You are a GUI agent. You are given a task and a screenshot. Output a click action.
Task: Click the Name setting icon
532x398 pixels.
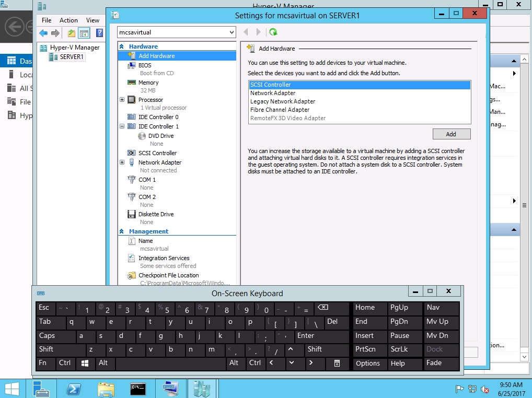[x=131, y=241]
